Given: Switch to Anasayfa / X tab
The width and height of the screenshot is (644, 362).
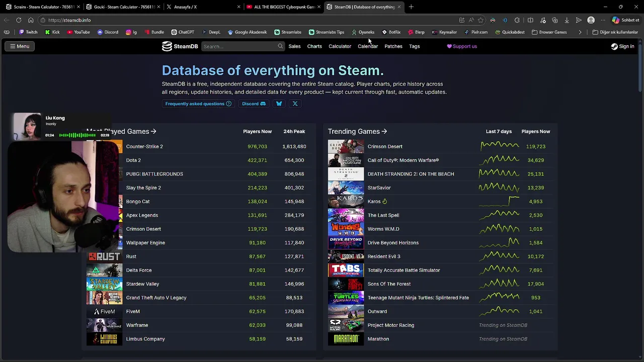Looking at the screenshot, I should click(x=203, y=7).
